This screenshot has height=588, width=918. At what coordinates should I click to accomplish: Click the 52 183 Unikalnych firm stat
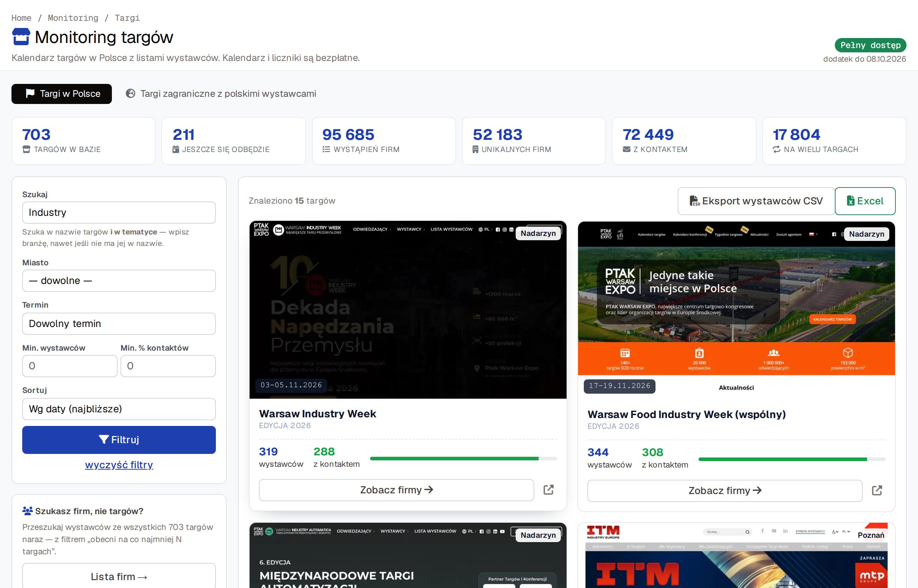point(534,141)
